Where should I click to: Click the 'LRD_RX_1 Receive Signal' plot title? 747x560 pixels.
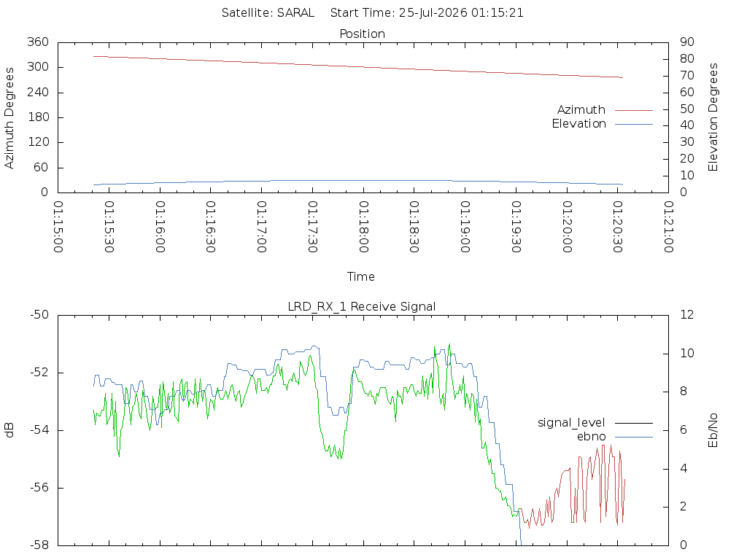click(x=362, y=307)
